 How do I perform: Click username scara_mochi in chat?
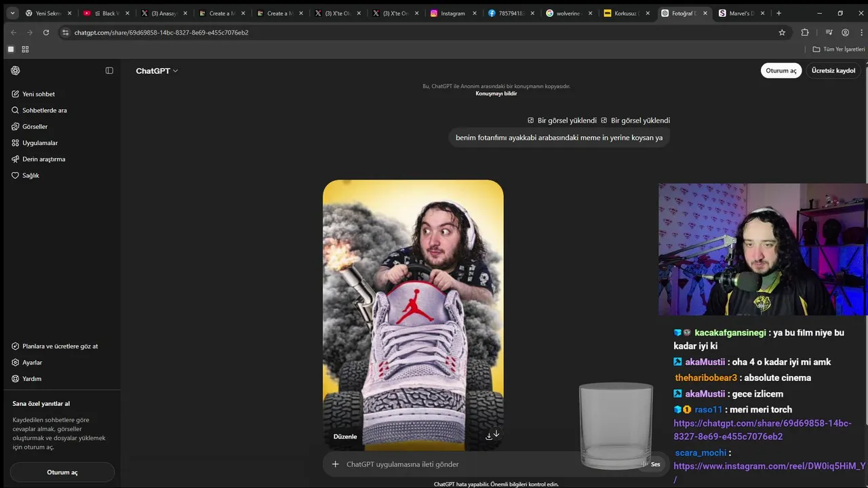click(x=700, y=453)
